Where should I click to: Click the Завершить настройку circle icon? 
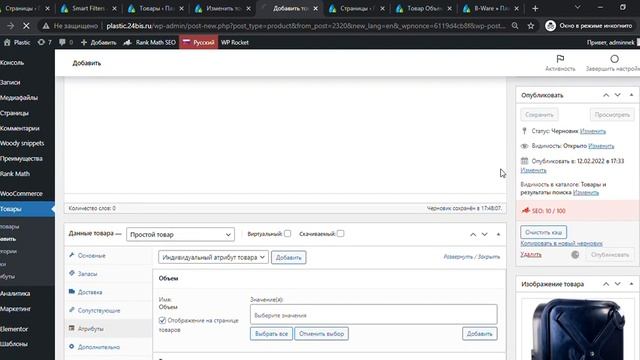[614, 59]
